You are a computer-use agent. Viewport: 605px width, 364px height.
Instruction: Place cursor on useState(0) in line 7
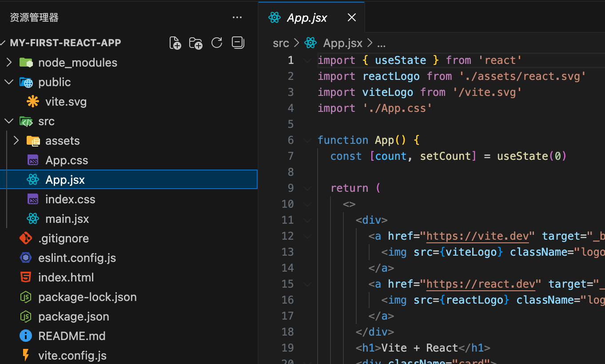tap(532, 156)
